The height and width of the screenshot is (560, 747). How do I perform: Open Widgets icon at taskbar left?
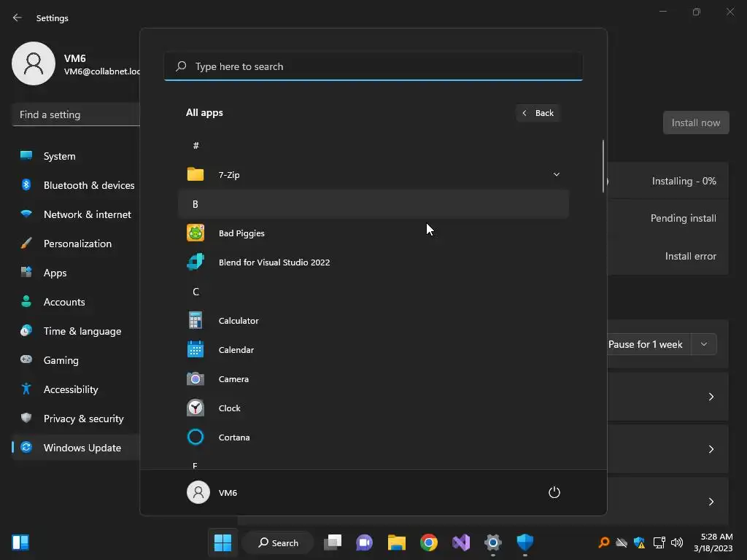pos(20,542)
